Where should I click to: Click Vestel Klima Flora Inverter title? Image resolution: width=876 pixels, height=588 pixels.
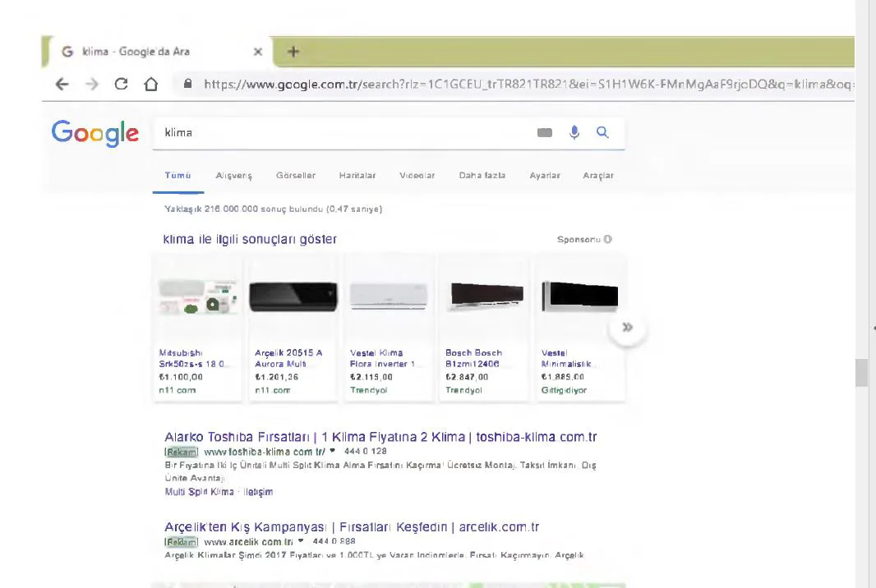[x=383, y=359]
